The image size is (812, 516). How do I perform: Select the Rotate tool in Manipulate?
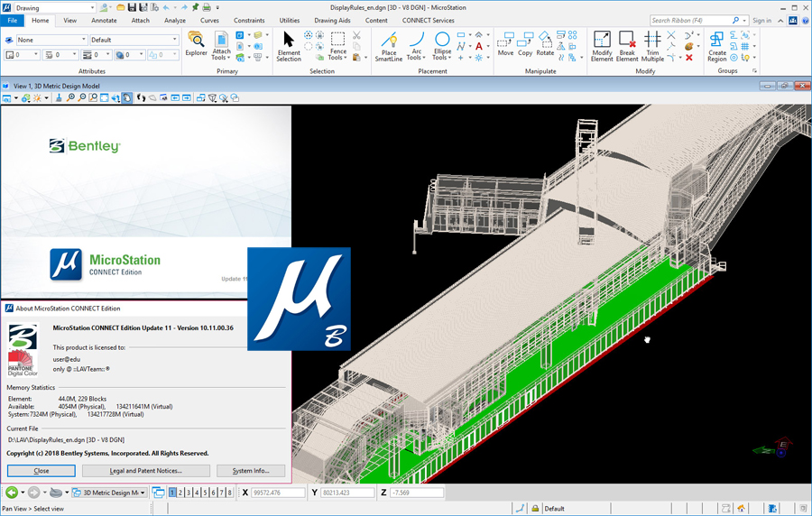click(545, 44)
